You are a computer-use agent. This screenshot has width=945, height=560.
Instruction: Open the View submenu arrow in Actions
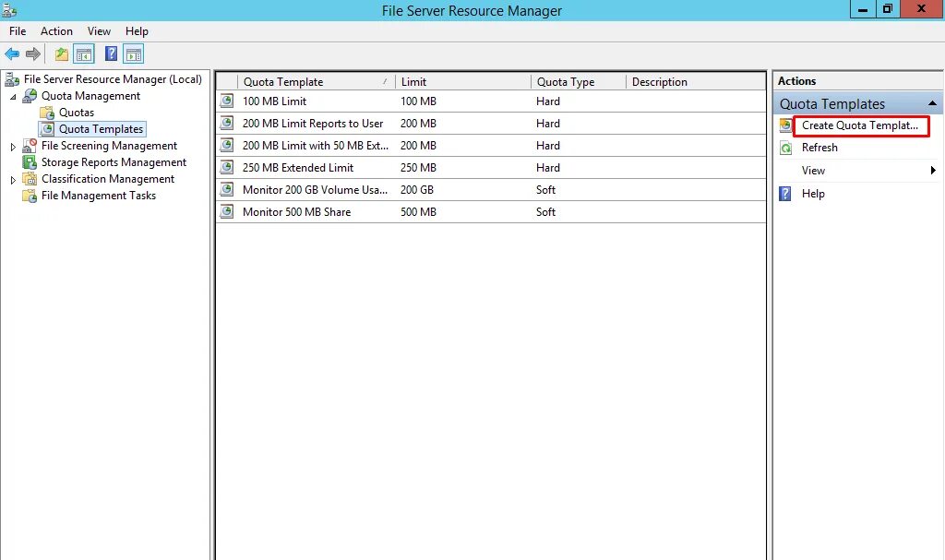click(x=933, y=171)
